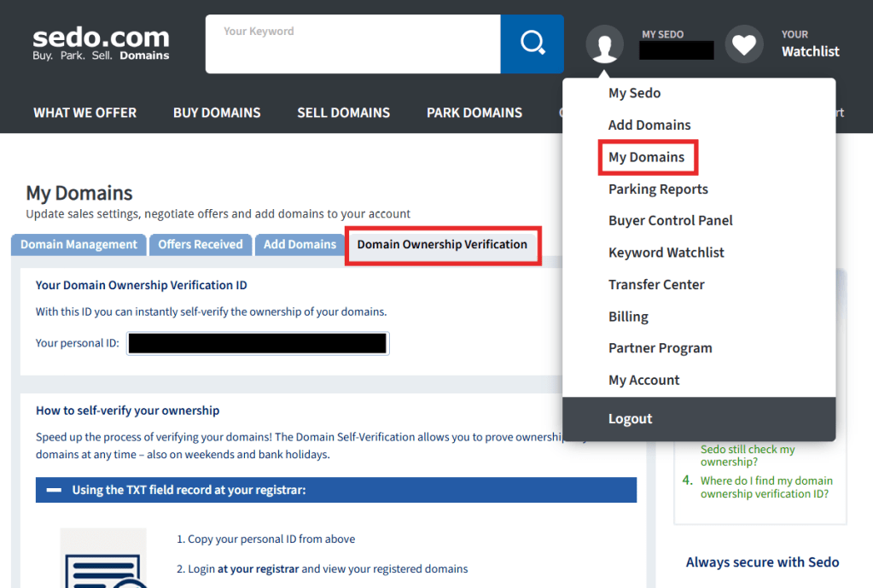Image resolution: width=873 pixels, height=588 pixels.
Task: Choose My Domains from account menu
Action: tap(646, 157)
